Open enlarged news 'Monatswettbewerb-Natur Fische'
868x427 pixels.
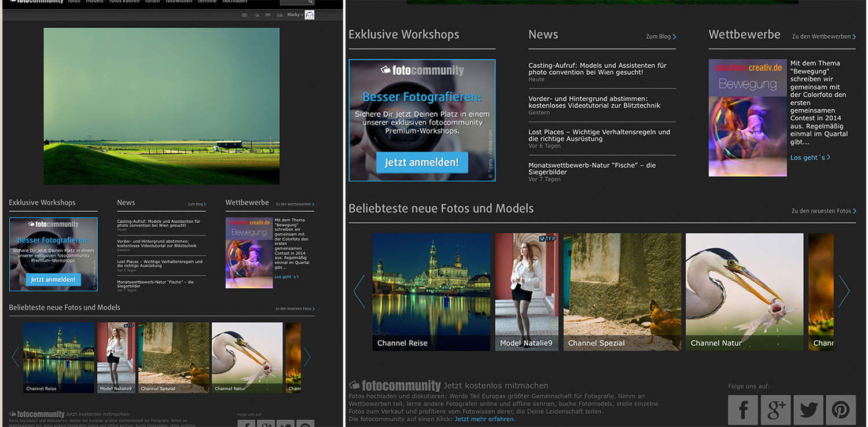pyautogui.click(x=592, y=168)
